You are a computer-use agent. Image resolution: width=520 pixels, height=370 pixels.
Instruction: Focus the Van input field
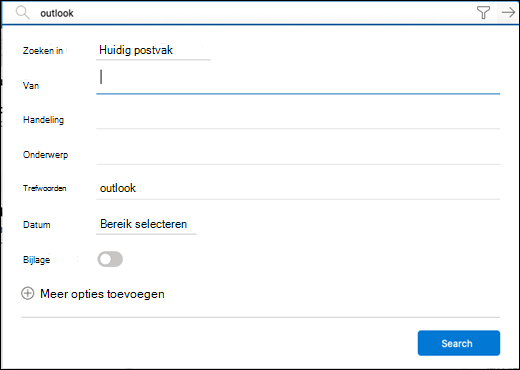[x=298, y=80]
